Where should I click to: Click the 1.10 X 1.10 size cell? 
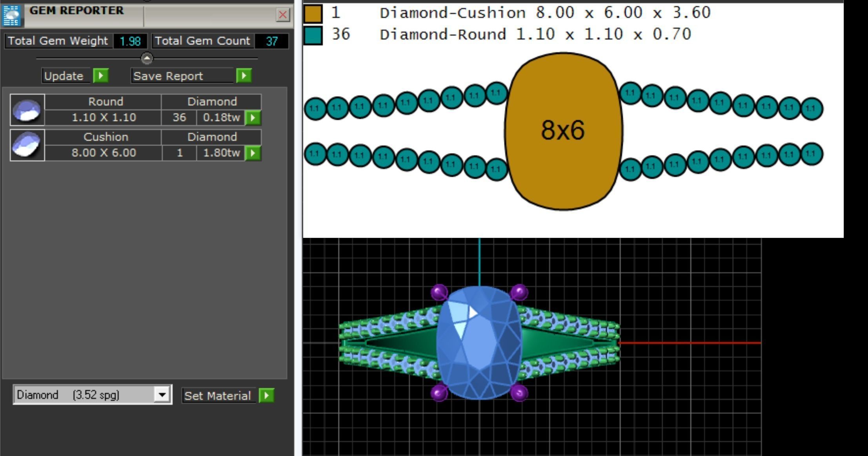pyautogui.click(x=103, y=117)
